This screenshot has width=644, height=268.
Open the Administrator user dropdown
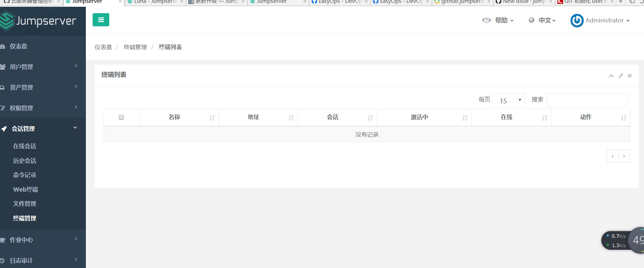click(607, 20)
